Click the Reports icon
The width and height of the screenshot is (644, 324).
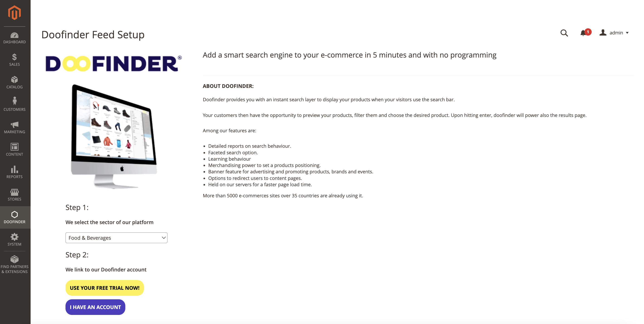[15, 172]
